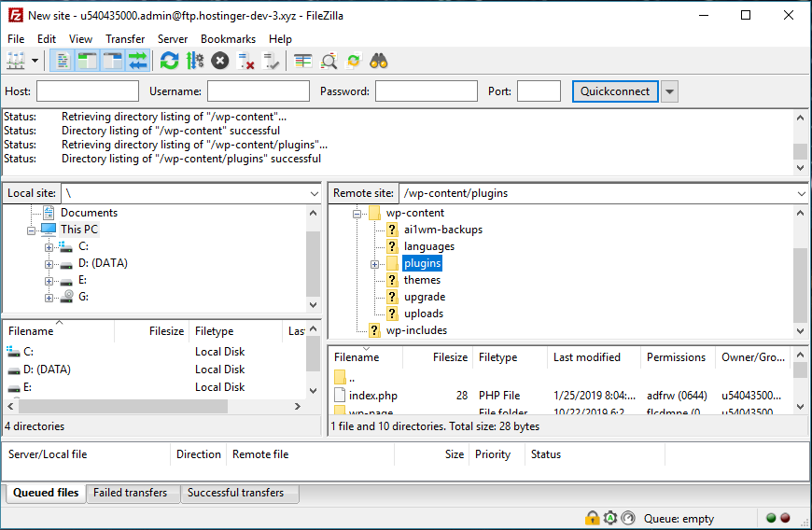Screen dimensions: 812x530
Task: Expand the plugins folder tree node
Action: [374, 264]
